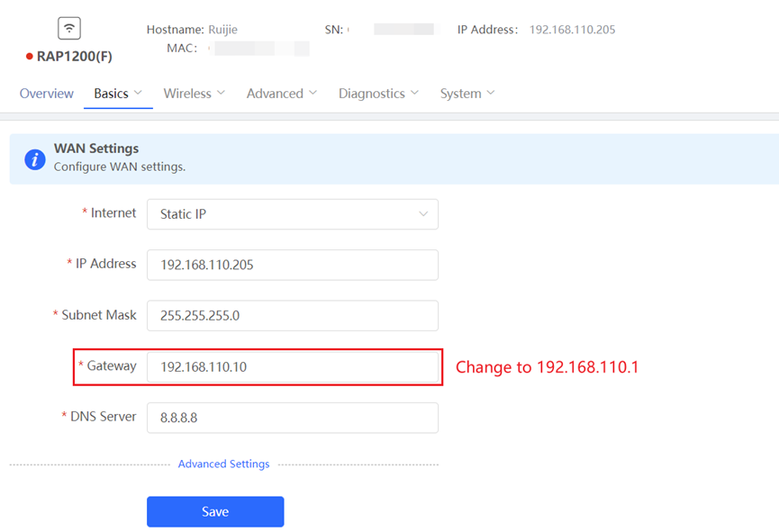This screenshot has height=532, width=779.
Task: Expand the Wireless chevron arrow
Action: [221, 93]
